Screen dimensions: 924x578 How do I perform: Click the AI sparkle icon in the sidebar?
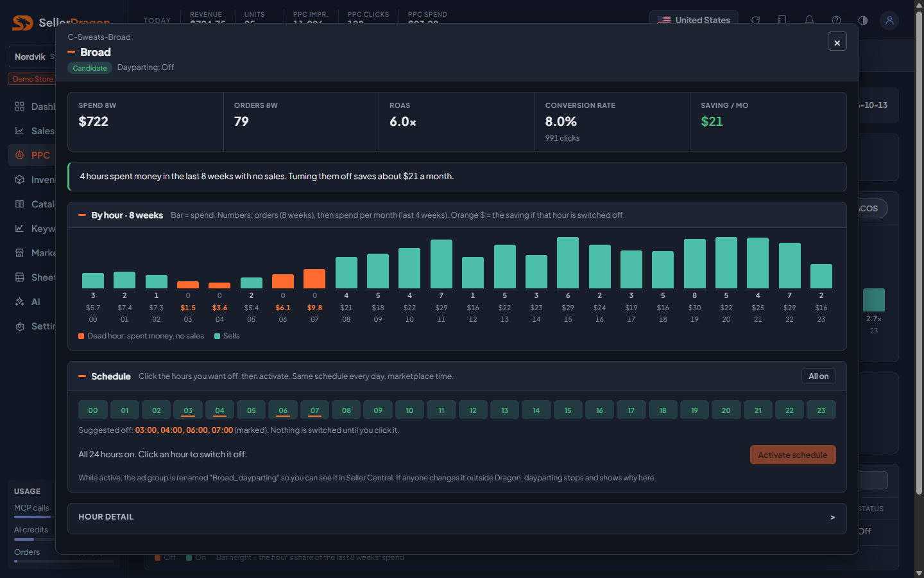click(20, 302)
